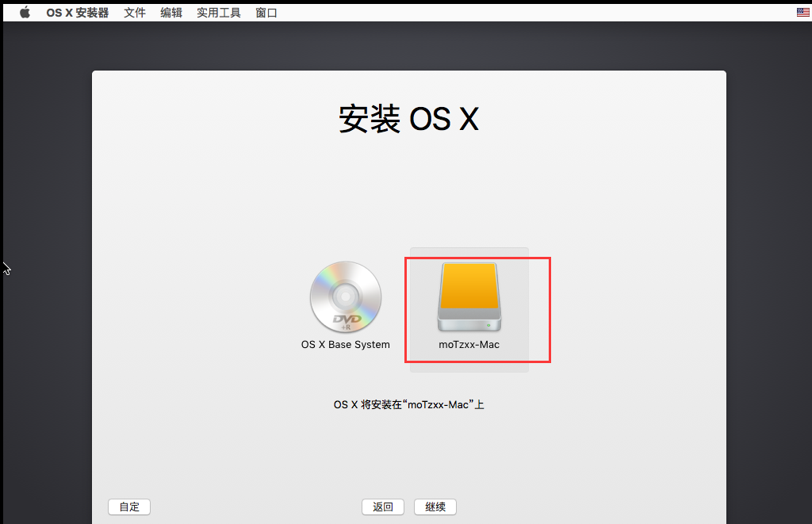Open the Apple menu
Image resolution: width=812 pixels, height=524 pixels.
[25, 13]
